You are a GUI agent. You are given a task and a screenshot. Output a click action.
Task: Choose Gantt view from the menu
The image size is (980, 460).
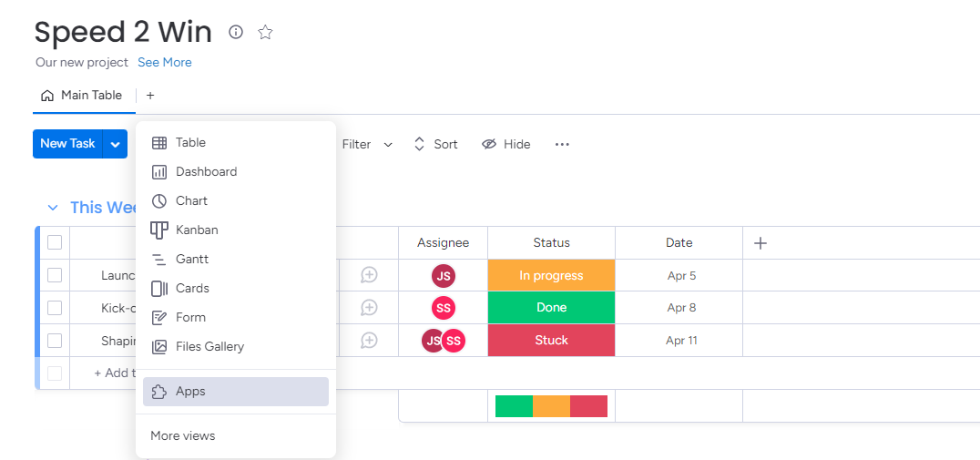[192, 259]
